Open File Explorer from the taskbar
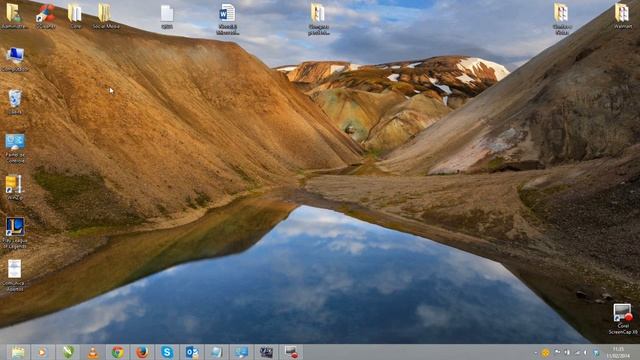Screen dimensions: 640x360 click(x=18, y=352)
